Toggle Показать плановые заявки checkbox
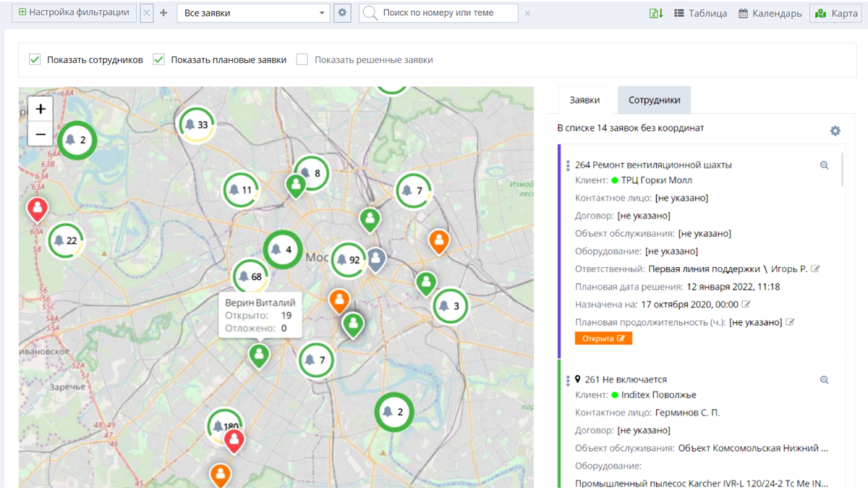This screenshot has height=488, width=868. (x=159, y=59)
